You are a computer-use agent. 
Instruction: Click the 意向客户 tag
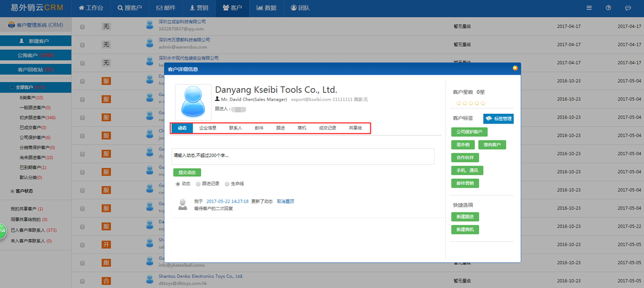coord(493,145)
